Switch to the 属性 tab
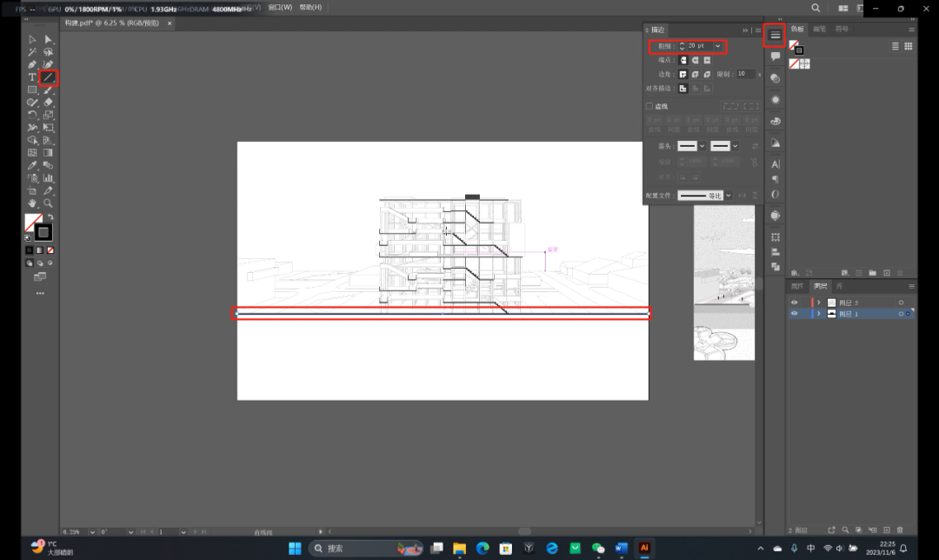Screen dimensions: 939x560 point(797,286)
